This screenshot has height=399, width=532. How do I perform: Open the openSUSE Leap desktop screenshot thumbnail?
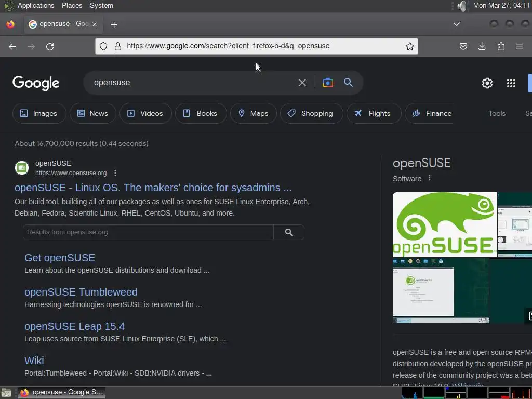(x=441, y=291)
